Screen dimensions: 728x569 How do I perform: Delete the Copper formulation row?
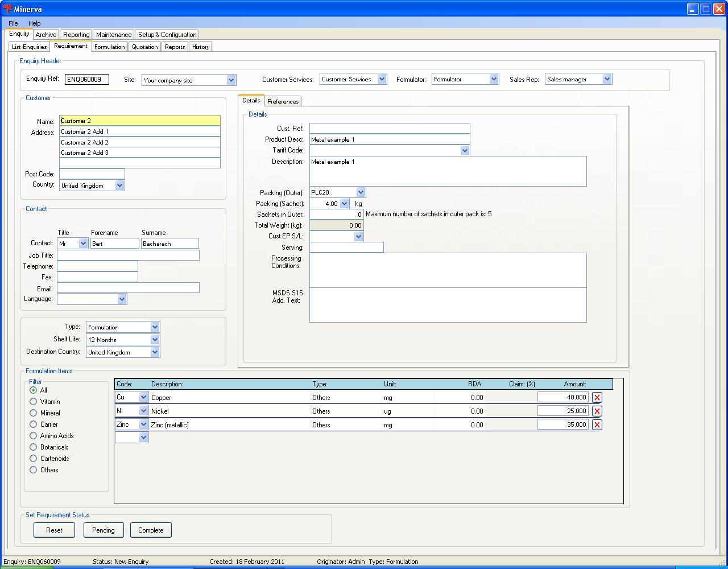click(x=597, y=398)
